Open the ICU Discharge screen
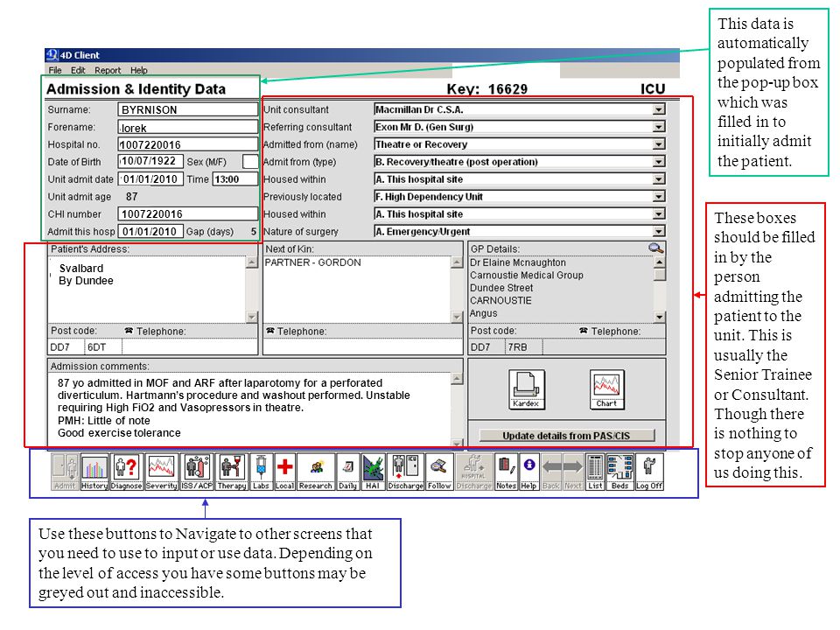840x630 pixels. [405, 472]
